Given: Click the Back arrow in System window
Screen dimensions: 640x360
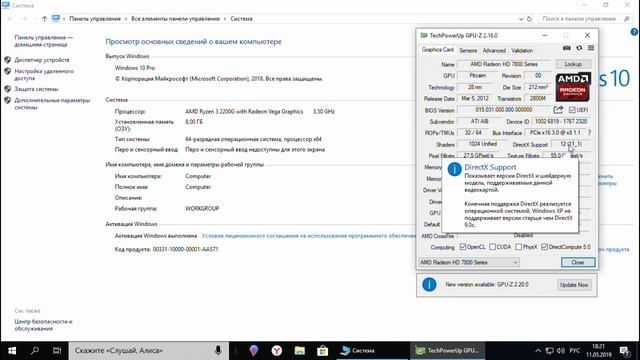Looking at the screenshot, I should 10,19.
